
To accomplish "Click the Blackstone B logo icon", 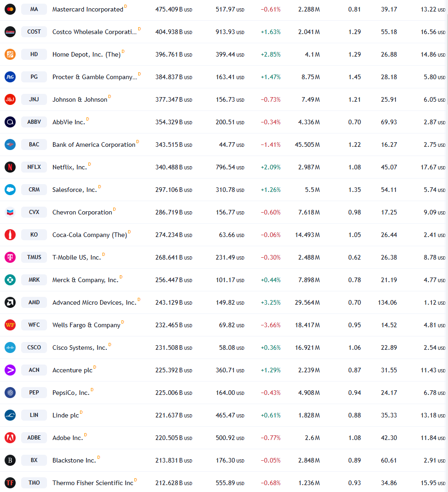I will [x=10, y=460].
